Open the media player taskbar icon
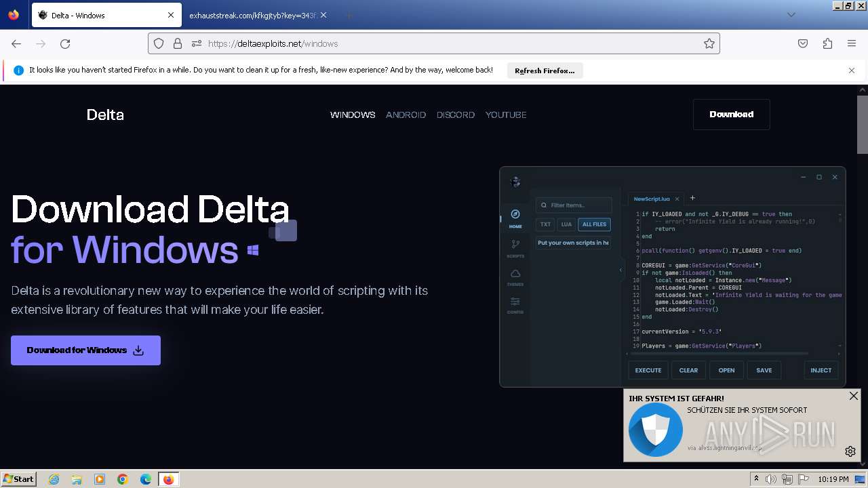 pyautogui.click(x=100, y=479)
